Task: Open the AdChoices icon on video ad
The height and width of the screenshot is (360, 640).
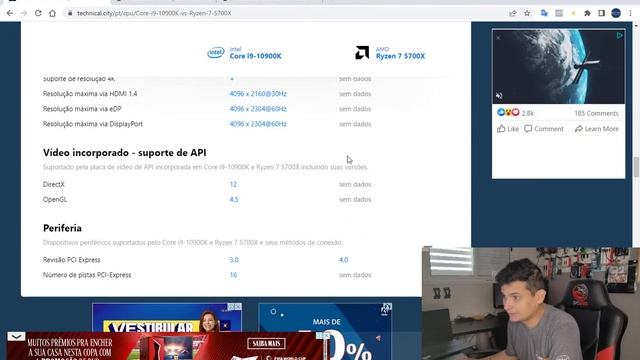Action: (x=619, y=36)
